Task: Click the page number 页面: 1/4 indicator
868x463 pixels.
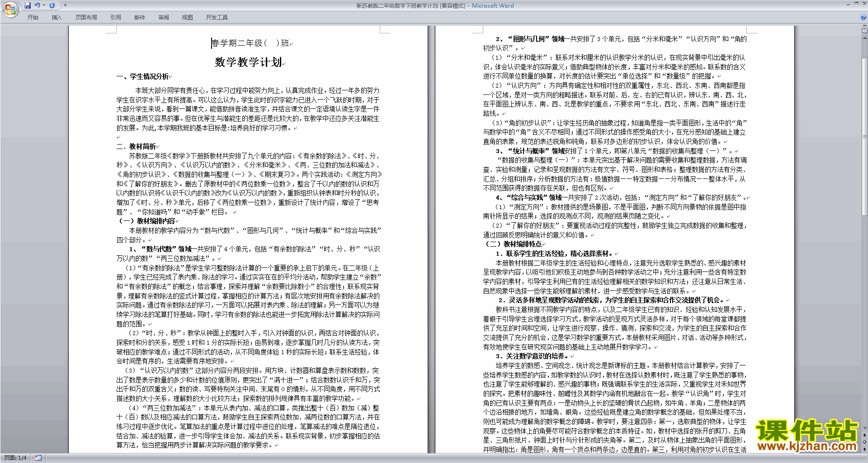Action: tap(15, 458)
